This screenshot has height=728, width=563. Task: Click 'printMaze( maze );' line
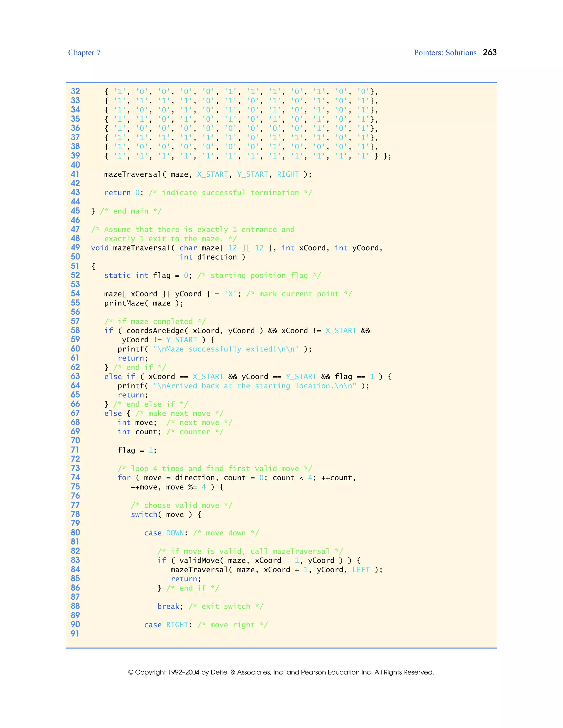(143, 303)
